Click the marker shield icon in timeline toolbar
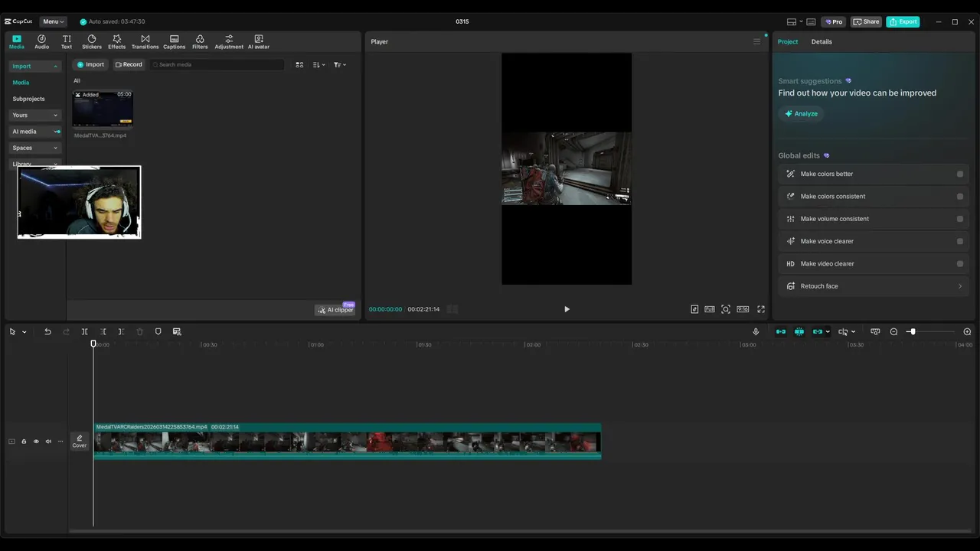The image size is (980, 551). coord(158,331)
